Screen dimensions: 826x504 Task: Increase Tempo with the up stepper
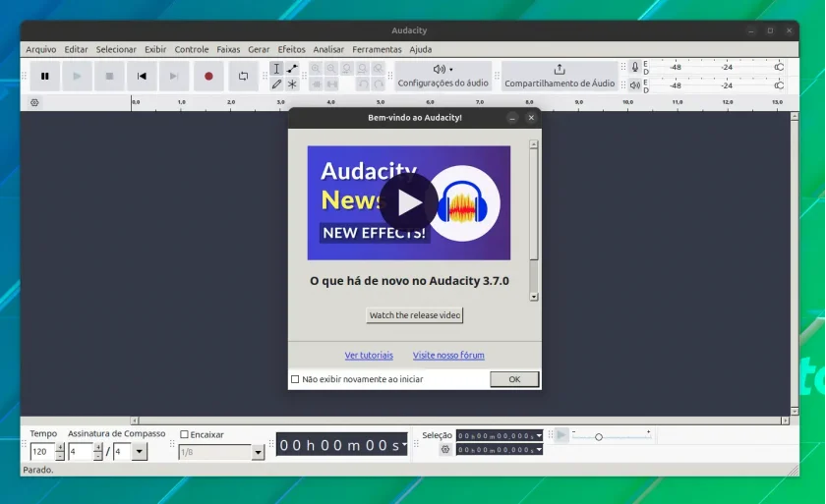(60, 448)
